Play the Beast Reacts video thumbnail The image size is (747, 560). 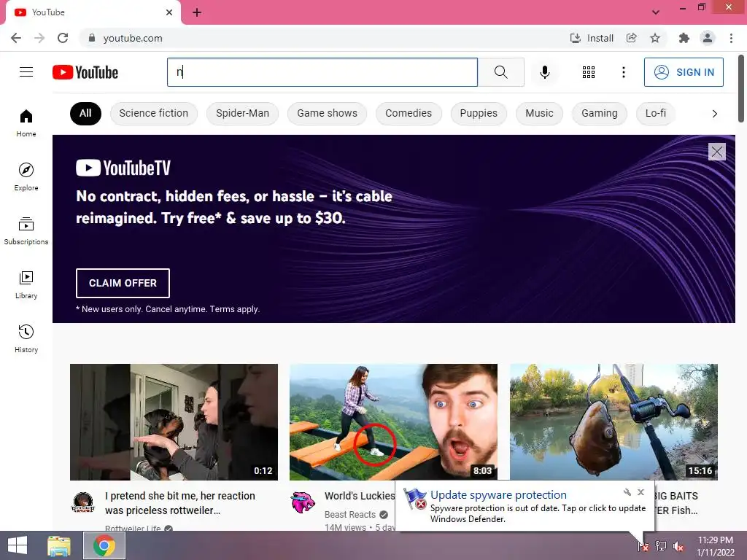tap(393, 422)
